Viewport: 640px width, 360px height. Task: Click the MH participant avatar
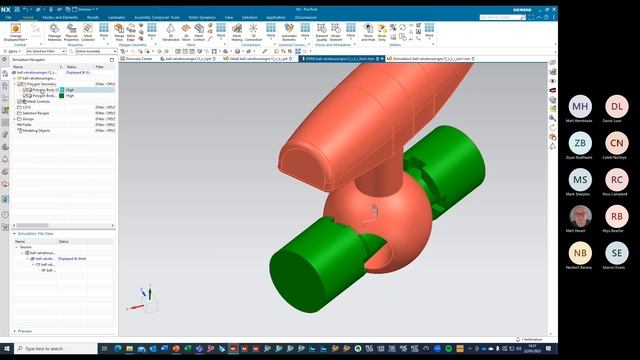(x=580, y=106)
